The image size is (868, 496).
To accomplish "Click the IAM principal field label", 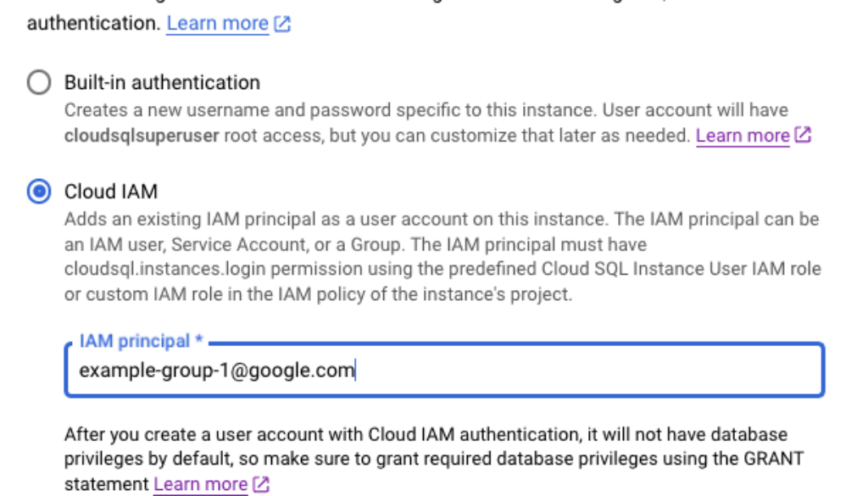I will pyautogui.click(x=135, y=342).
